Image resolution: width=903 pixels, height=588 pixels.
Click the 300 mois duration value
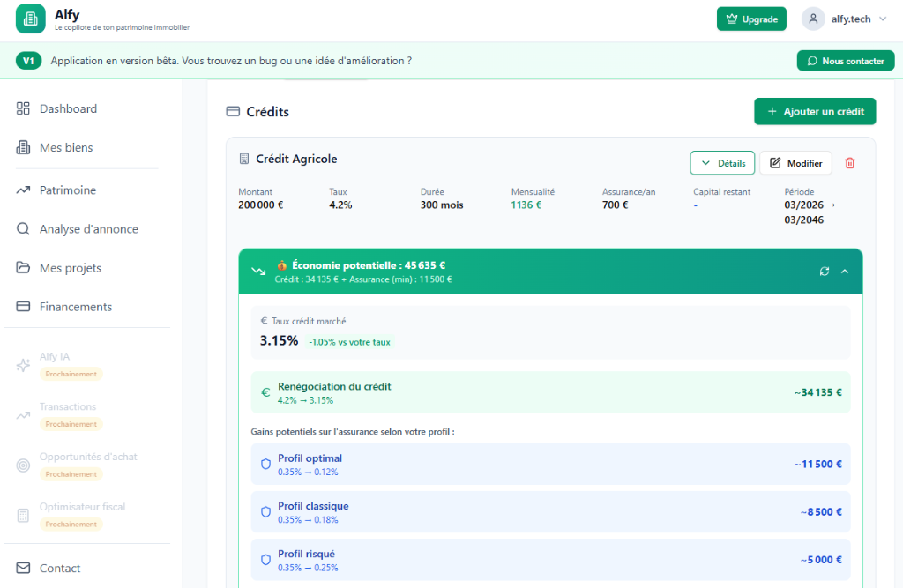(442, 205)
